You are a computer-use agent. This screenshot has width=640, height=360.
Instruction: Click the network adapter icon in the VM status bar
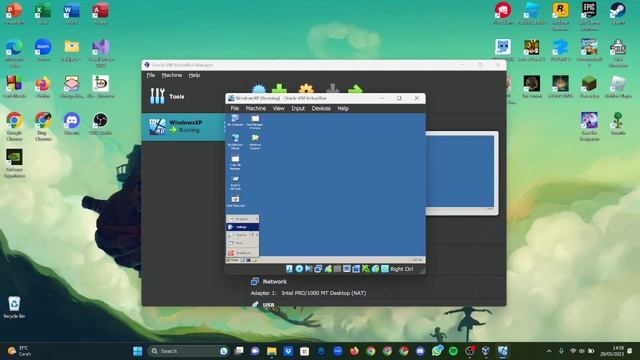coord(318,269)
